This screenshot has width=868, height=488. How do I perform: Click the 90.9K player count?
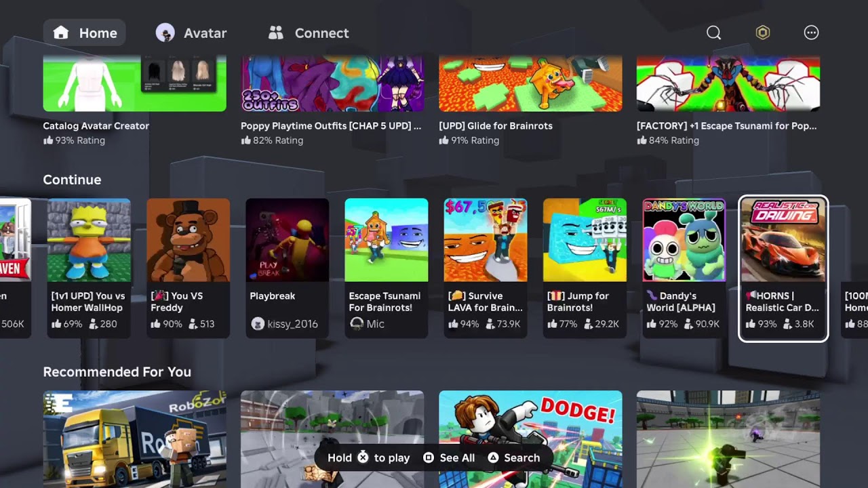[x=707, y=324]
